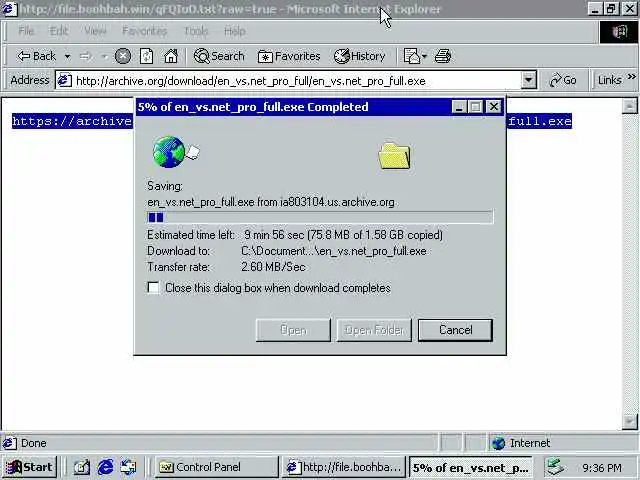Image resolution: width=640 pixels, height=480 pixels.
Task: Switch to 5% download taskbar button
Action: [x=471, y=467]
